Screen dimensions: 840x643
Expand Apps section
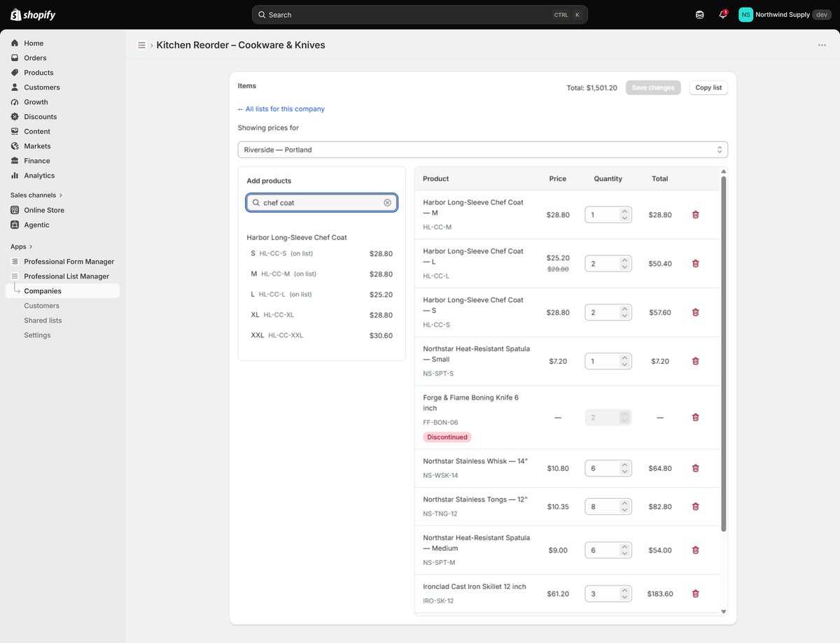click(22, 246)
